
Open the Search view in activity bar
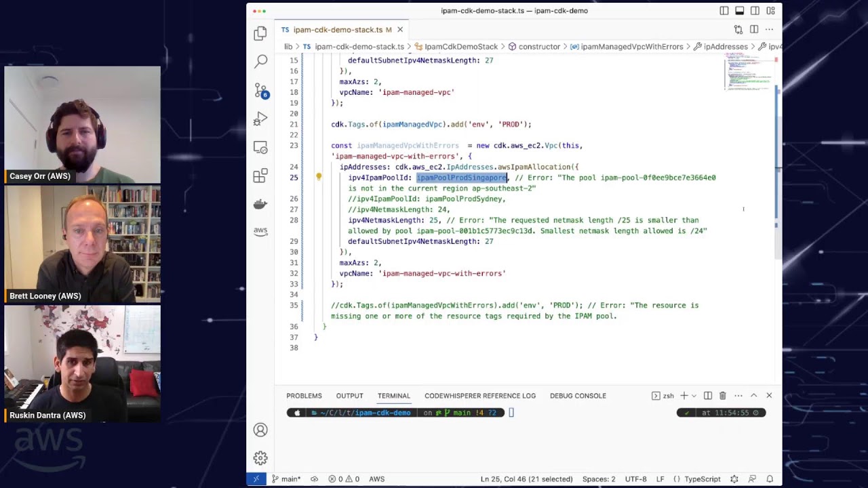[260, 62]
